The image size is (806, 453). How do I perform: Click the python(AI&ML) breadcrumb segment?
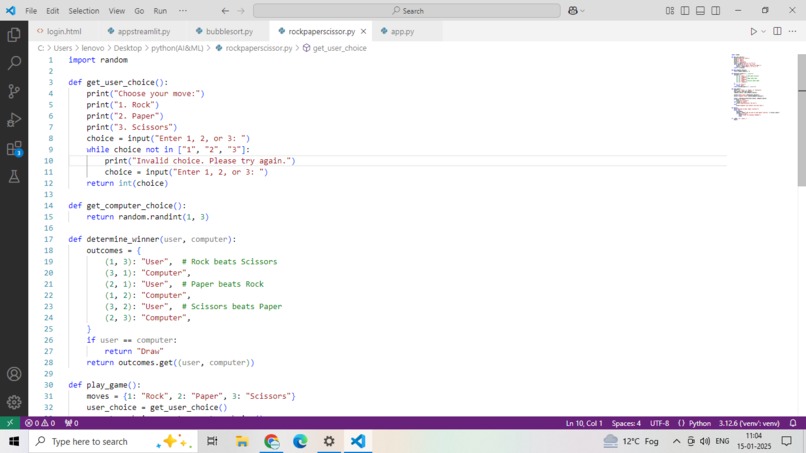point(177,48)
